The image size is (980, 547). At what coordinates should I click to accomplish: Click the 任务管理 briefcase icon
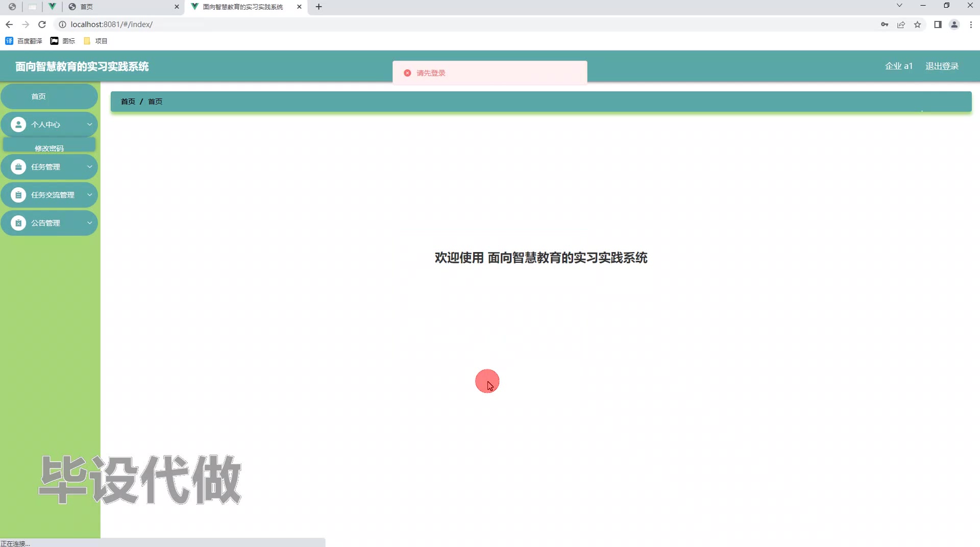click(x=18, y=167)
